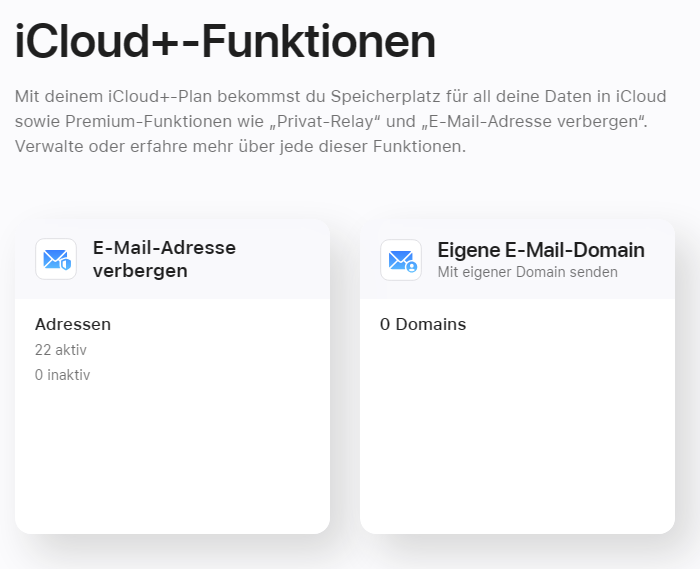Click the '0 Domains' text

click(423, 324)
